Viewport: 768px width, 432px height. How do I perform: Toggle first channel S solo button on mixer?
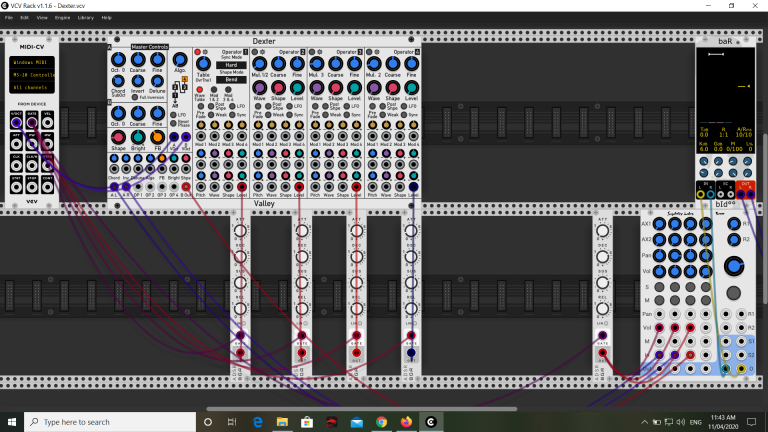[659, 287]
